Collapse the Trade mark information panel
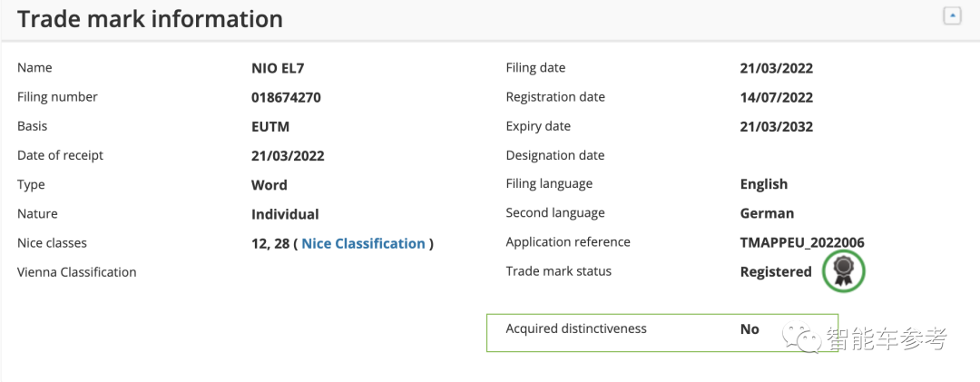 952,16
